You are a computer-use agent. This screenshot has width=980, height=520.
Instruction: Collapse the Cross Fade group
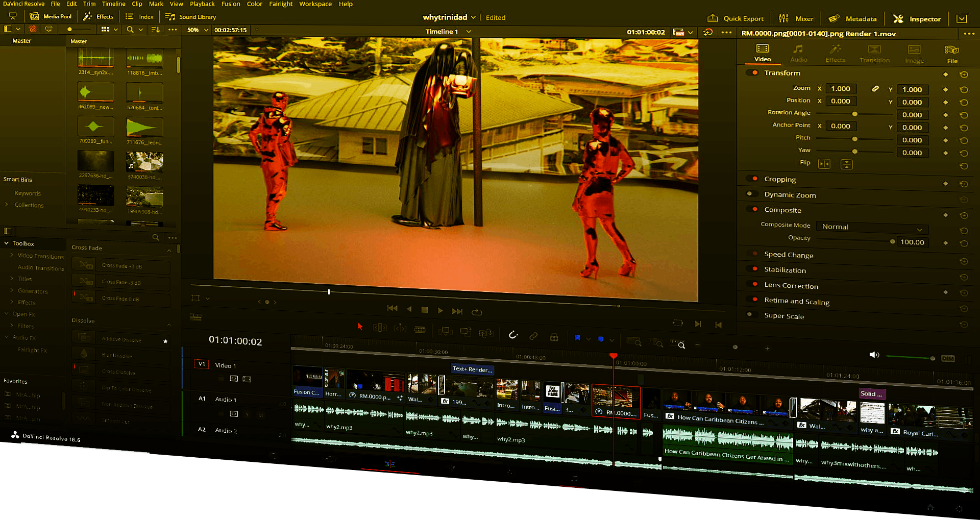point(169,251)
